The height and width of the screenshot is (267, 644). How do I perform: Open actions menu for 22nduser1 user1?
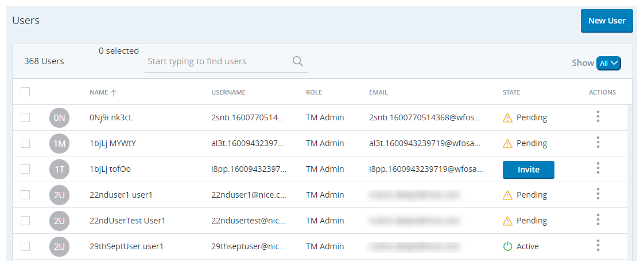[x=598, y=194]
